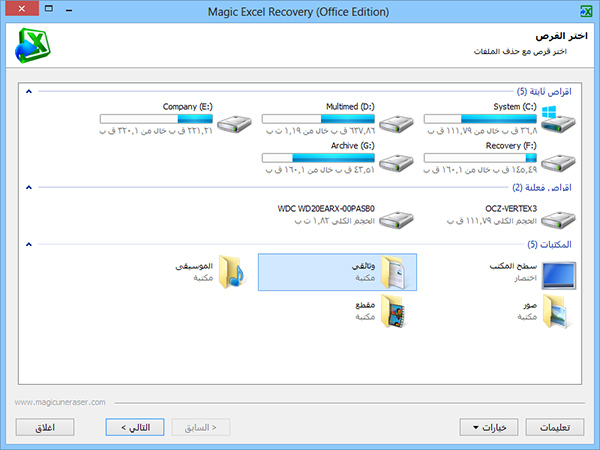Minimize the Magic Excel Recovery window
The width and height of the screenshot is (600, 450).
click(69, 10)
